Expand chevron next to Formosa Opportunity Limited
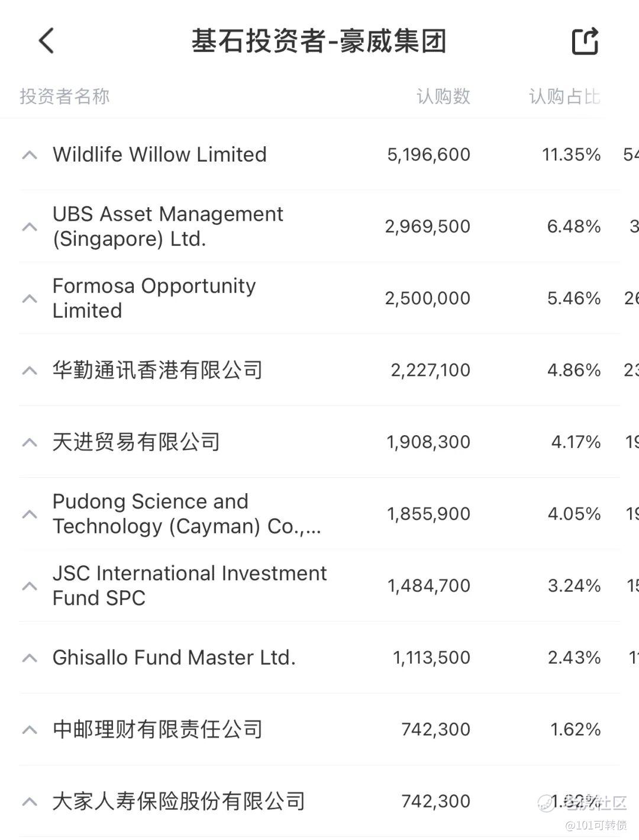Screen dimensions: 639x840 [30, 298]
